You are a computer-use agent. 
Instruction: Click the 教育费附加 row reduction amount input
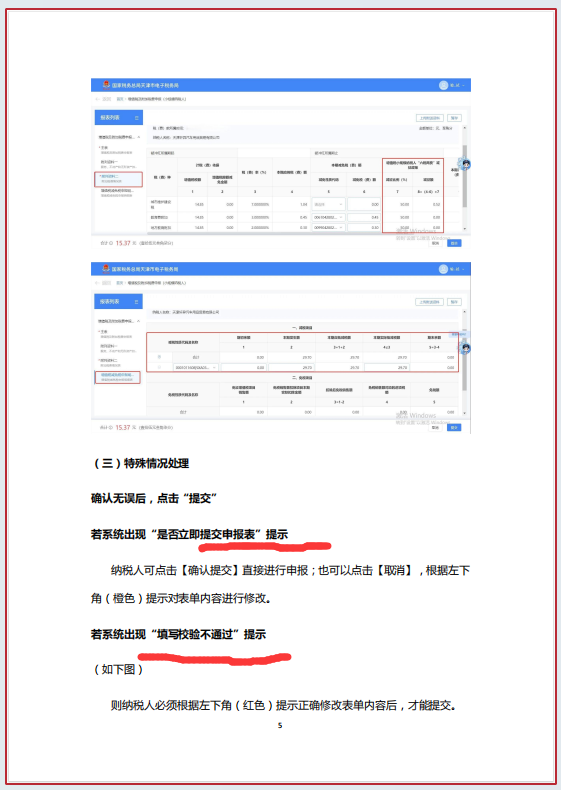point(364,217)
